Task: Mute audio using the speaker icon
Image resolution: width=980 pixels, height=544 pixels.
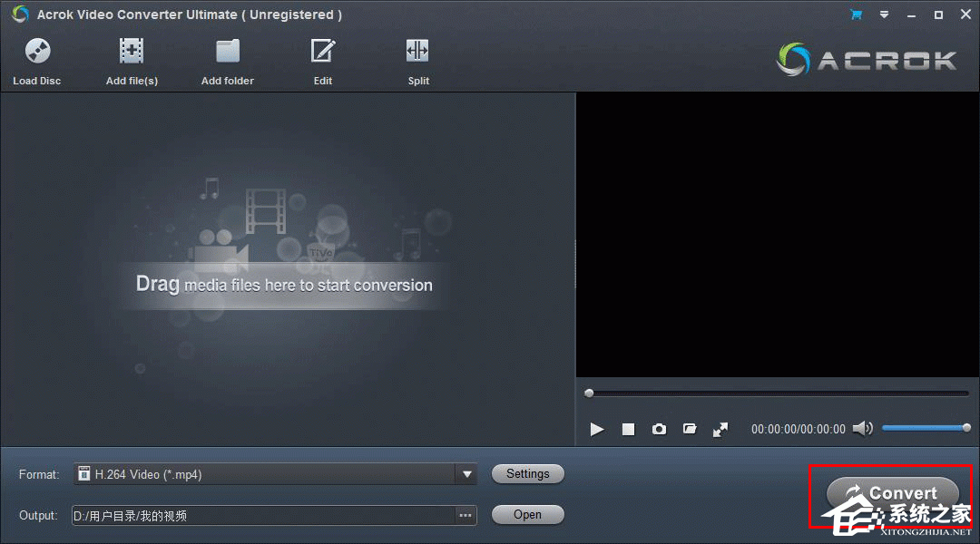Action: pos(862,429)
